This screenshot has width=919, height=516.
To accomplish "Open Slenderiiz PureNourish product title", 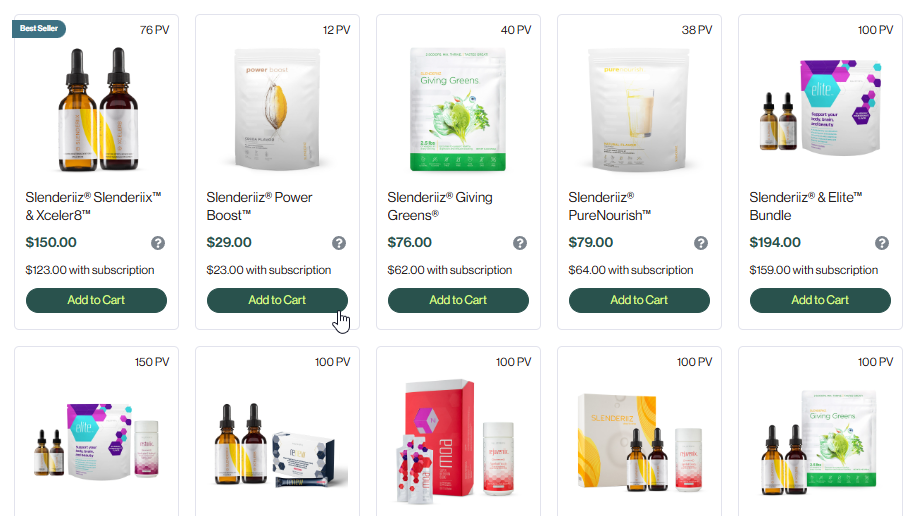I will pyautogui.click(x=610, y=206).
